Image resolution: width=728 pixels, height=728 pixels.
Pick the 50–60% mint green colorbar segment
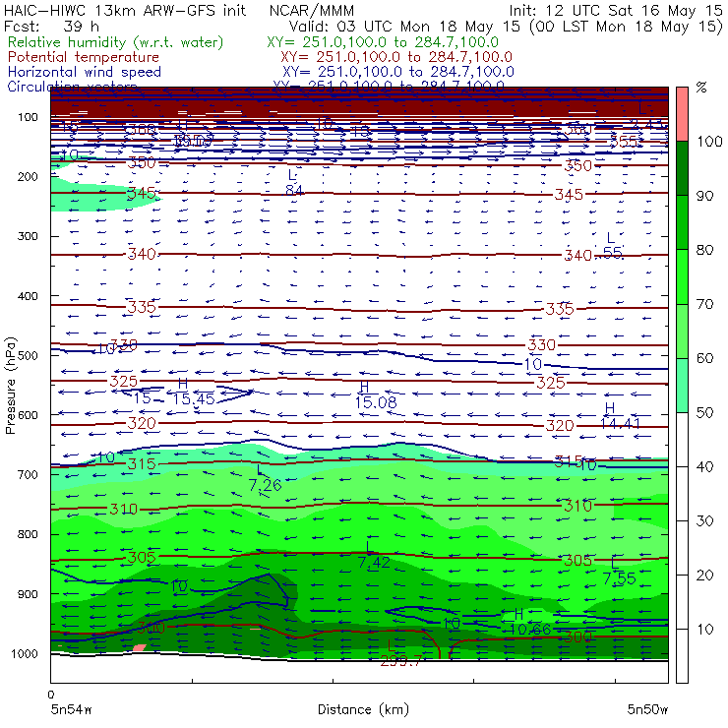point(682,386)
